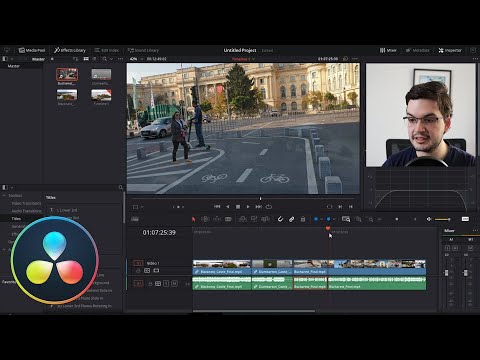This screenshot has height=360, width=480.
Task: Open the Edit Index panel
Action: click(x=106, y=50)
